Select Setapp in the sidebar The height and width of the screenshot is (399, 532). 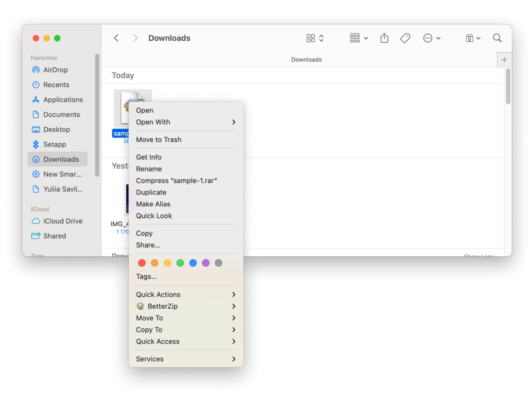pyautogui.click(x=55, y=144)
